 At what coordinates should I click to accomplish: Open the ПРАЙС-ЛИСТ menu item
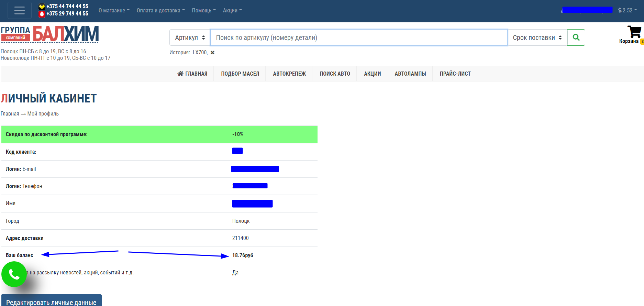pyautogui.click(x=455, y=74)
